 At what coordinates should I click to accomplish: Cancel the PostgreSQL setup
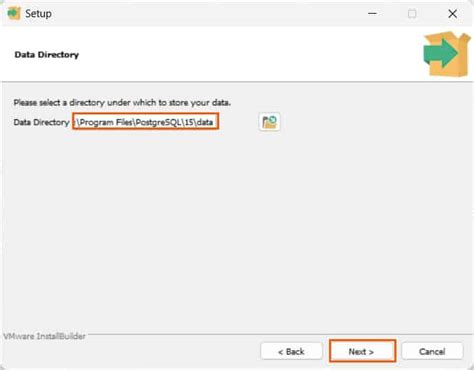(x=432, y=351)
